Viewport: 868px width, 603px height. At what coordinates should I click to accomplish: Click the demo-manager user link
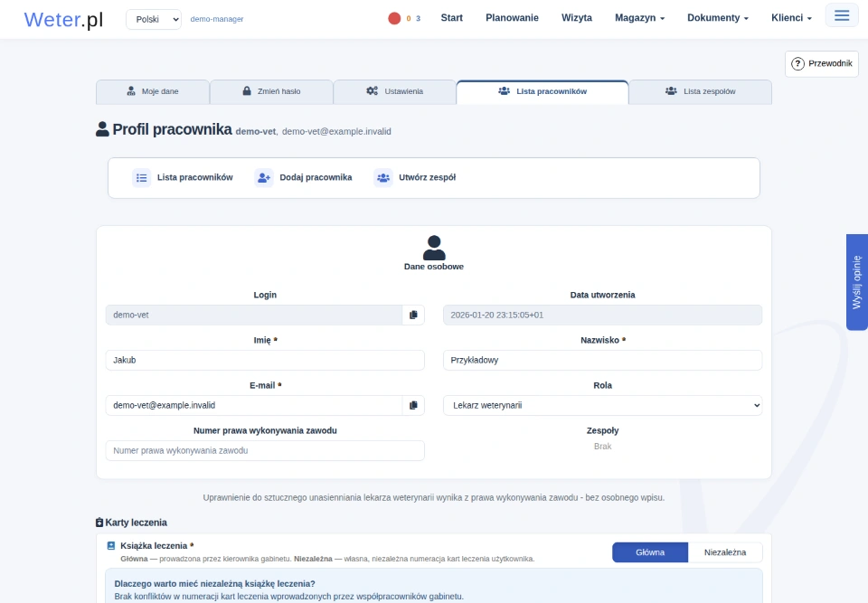[x=217, y=19]
